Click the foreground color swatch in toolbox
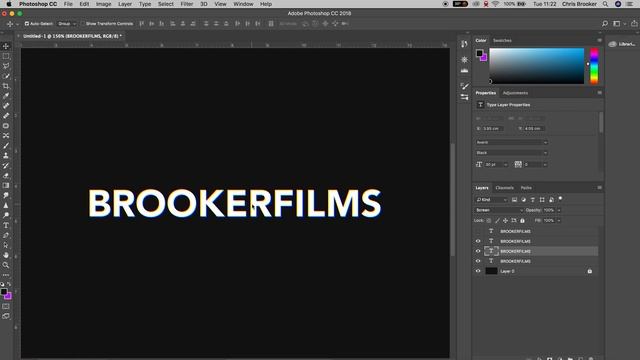Image resolution: width=640 pixels, height=360 pixels. click(x=4, y=291)
